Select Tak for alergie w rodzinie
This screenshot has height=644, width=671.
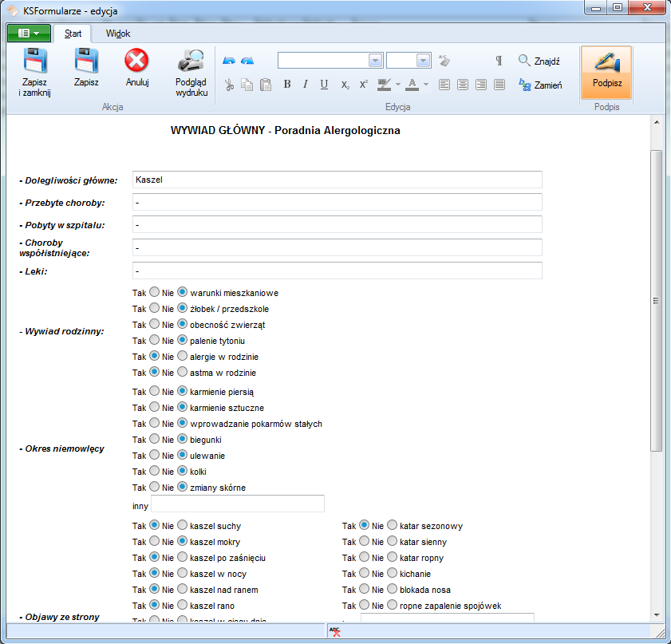click(155, 357)
